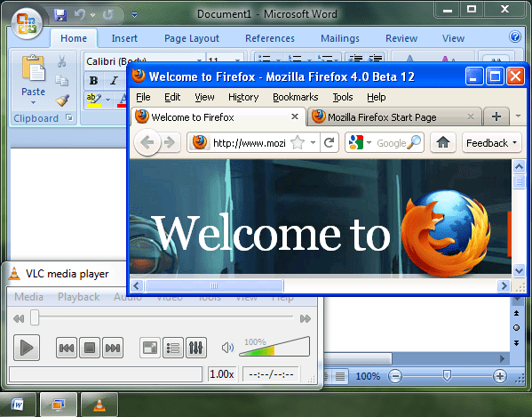The width and height of the screenshot is (532, 417).
Task: Step slower with VLC rewind arrows
Action: pos(19,318)
